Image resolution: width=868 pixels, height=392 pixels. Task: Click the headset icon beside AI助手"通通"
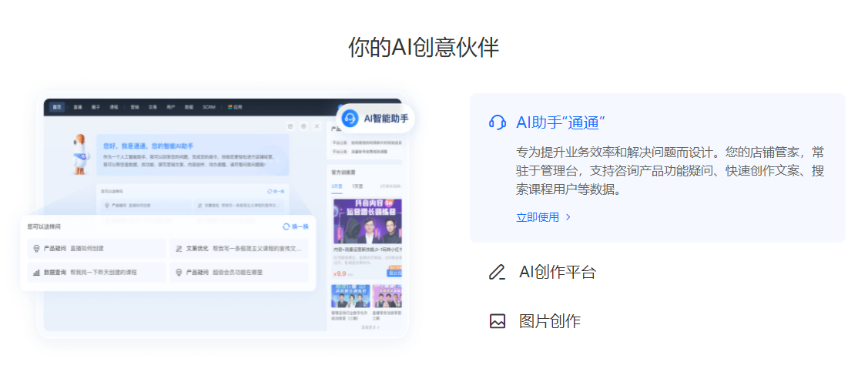[498, 122]
